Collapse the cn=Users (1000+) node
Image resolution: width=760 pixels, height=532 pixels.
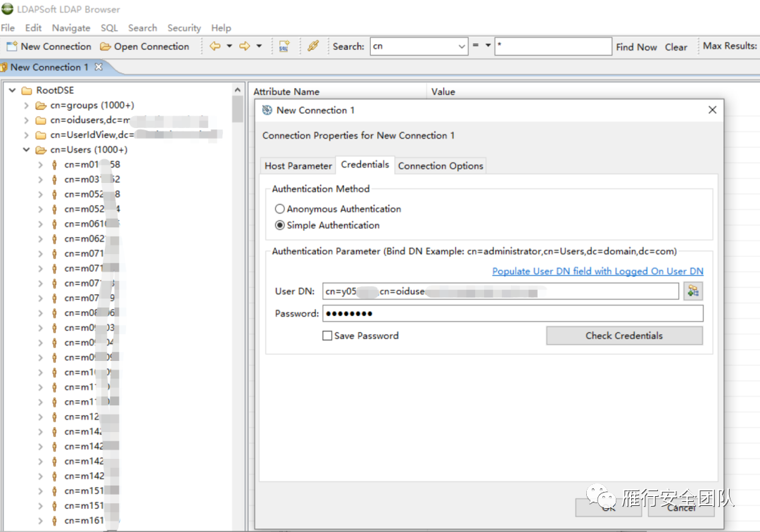(27, 150)
